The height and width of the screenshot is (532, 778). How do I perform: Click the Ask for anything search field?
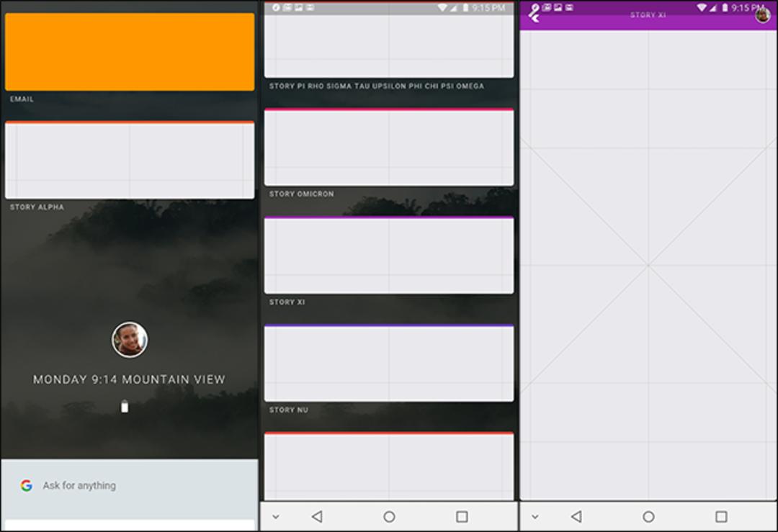(130, 486)
